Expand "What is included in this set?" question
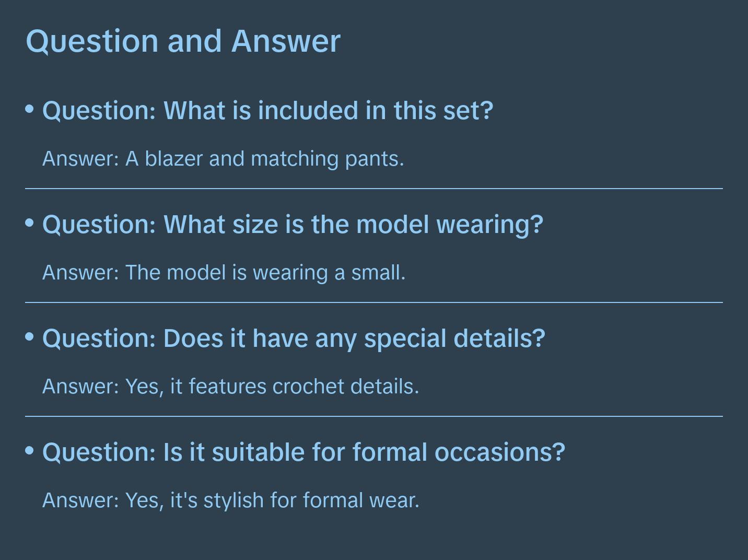The image size is (748, 560). [x=267, y=111]
